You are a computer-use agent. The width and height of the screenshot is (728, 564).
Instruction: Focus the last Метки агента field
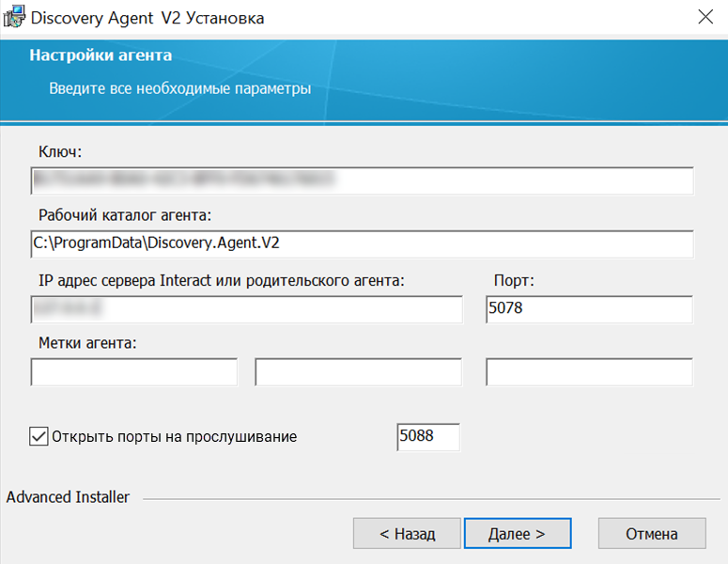[589, 371]
